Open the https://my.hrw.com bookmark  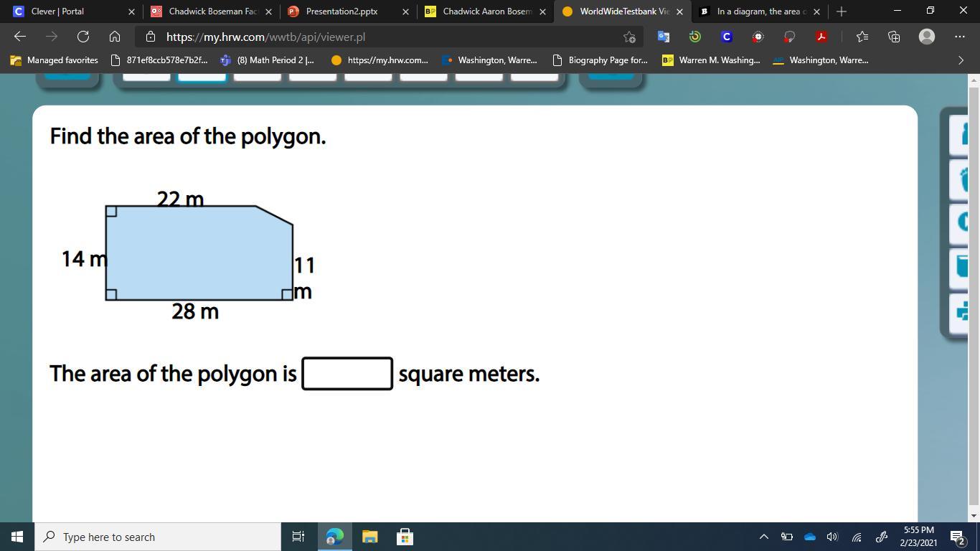(380, 60)
